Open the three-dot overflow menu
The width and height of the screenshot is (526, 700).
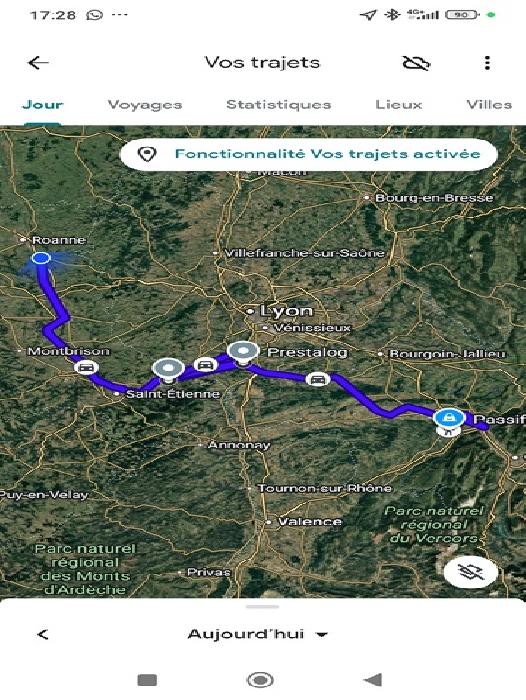(487, 62)
